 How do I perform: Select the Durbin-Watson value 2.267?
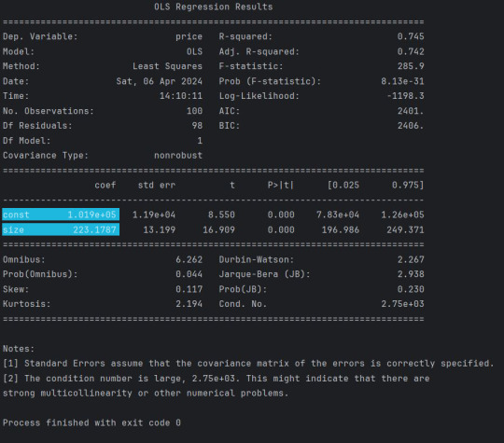pos(411,259)
